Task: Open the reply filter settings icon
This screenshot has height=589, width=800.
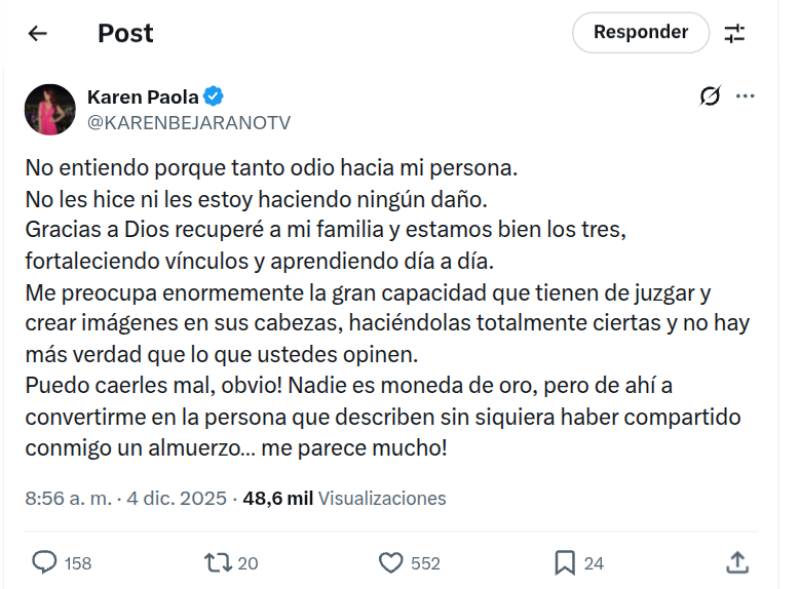Action: (735, 33)
